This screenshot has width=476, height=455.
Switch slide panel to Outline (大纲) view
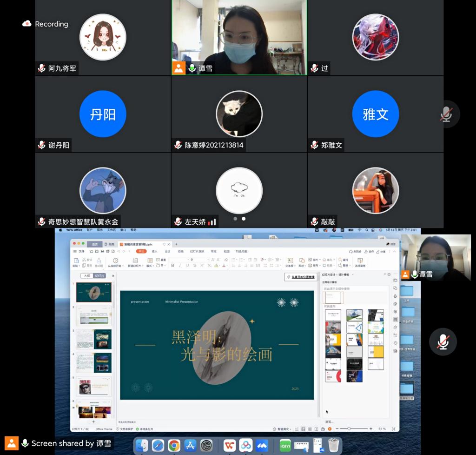[86, 276]
